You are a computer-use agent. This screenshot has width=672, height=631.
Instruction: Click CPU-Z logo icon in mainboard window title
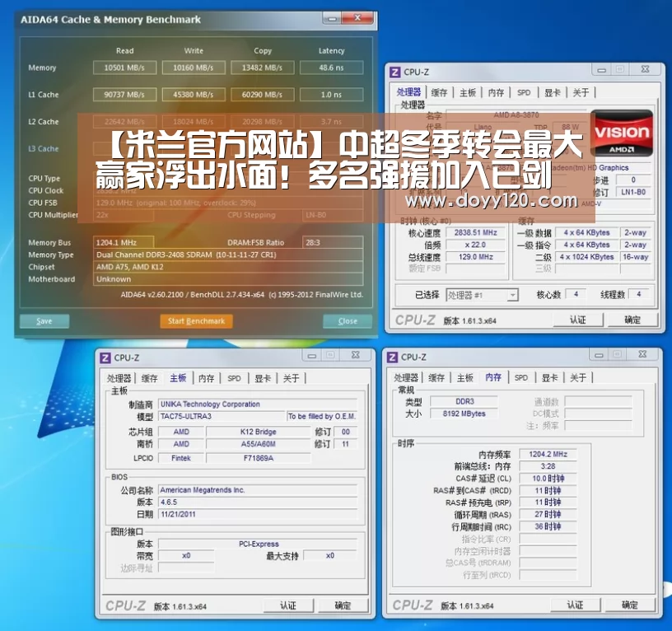(105, 358)
